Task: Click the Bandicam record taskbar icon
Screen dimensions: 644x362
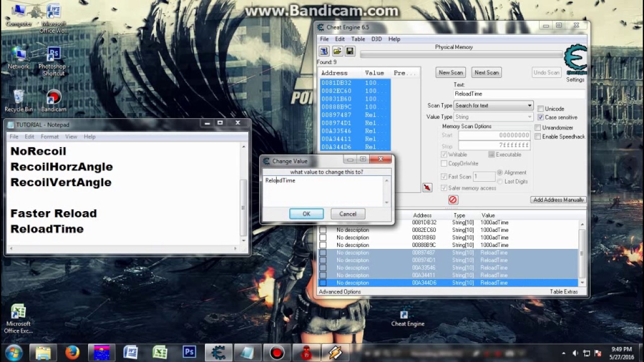Action: (277, 352)
